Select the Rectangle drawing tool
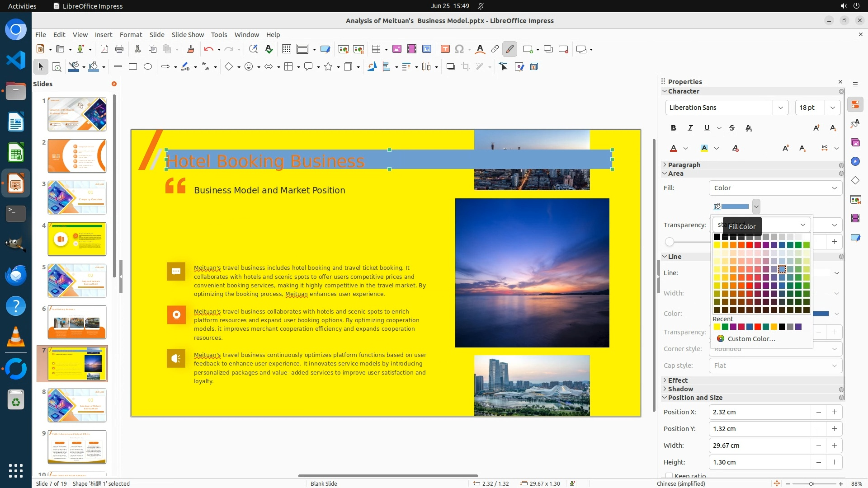The image size is (868, 488). (x=133, y=67)
